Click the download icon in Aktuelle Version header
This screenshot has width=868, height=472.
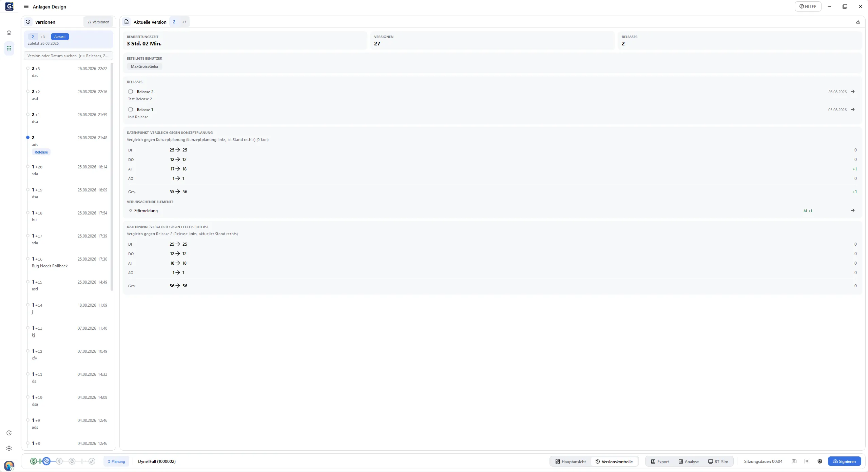[x=858, y=22]
